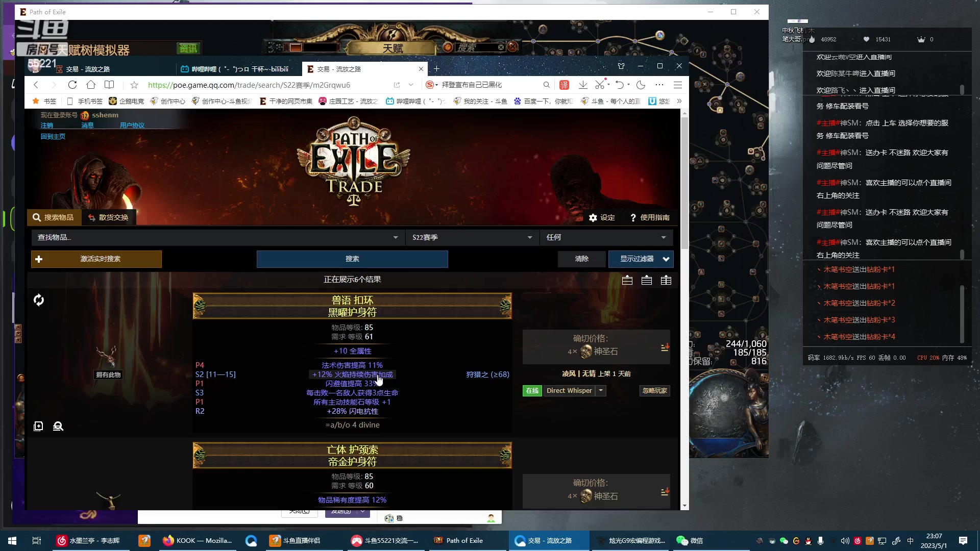Click the 清除 clear button
This screenshot has height=551, width=980.
[581, 259]
